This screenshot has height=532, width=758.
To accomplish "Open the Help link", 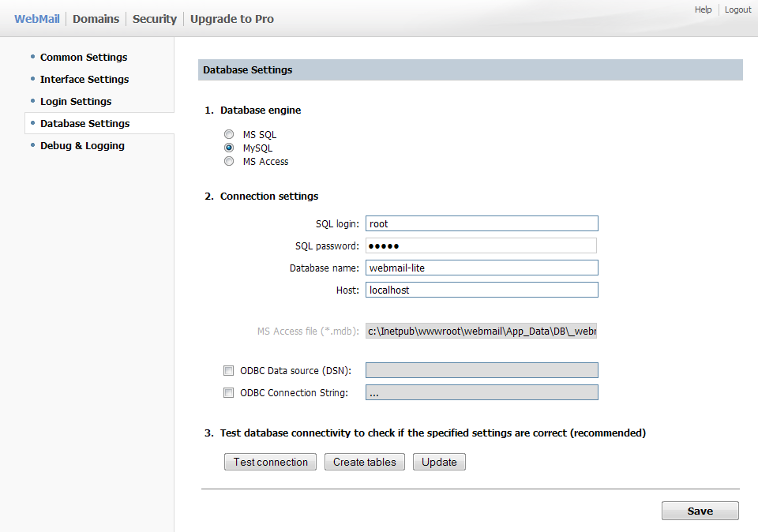I will tap(703, 9).
